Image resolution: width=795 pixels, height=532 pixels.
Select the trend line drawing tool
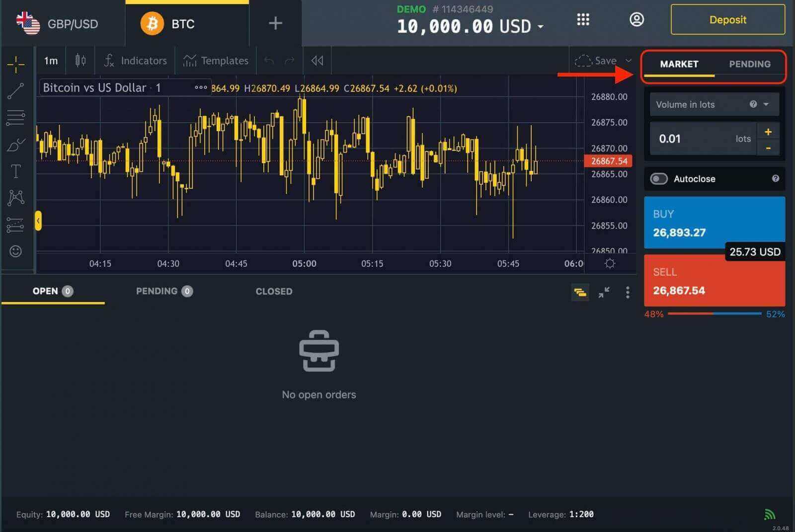pos(15,91)
